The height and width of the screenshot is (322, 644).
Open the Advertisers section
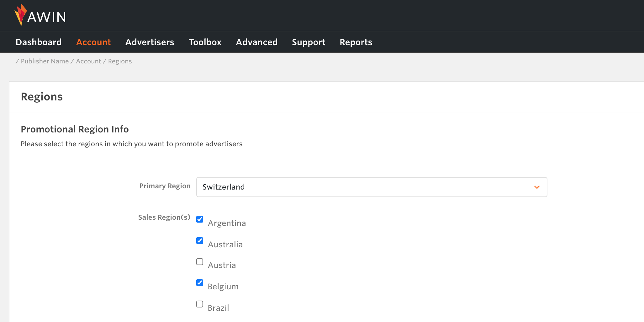click(150, 42)
